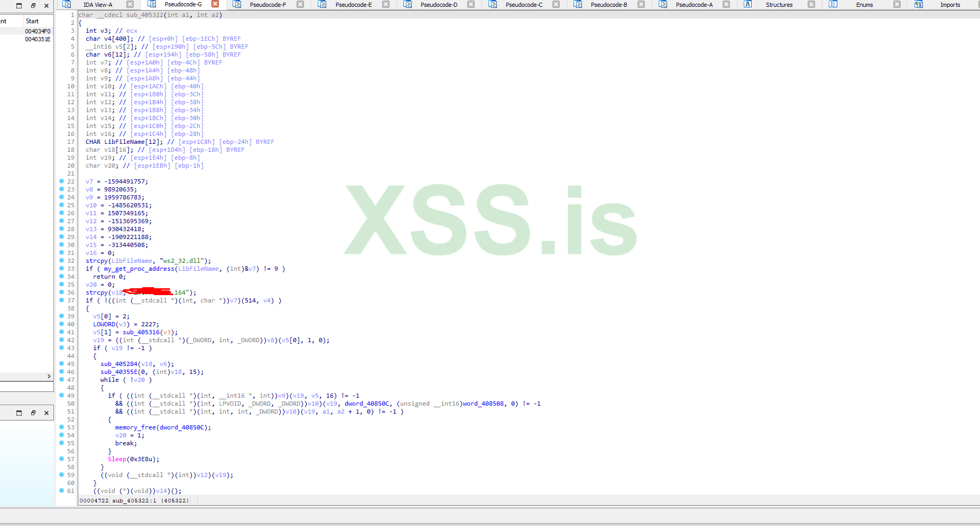Close the Pseudocode-E tab
This screenshot has height=531, width=980.
click(x=386, y=4)
